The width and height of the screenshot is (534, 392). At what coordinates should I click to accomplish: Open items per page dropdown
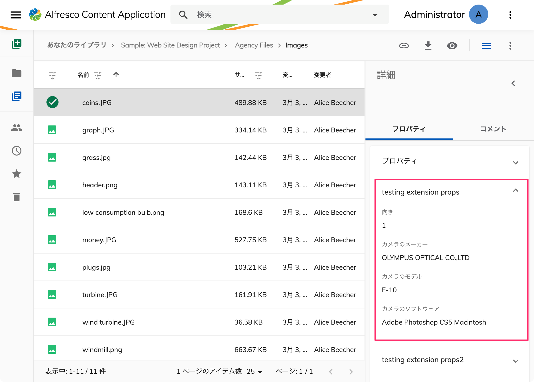click(254, 372)
